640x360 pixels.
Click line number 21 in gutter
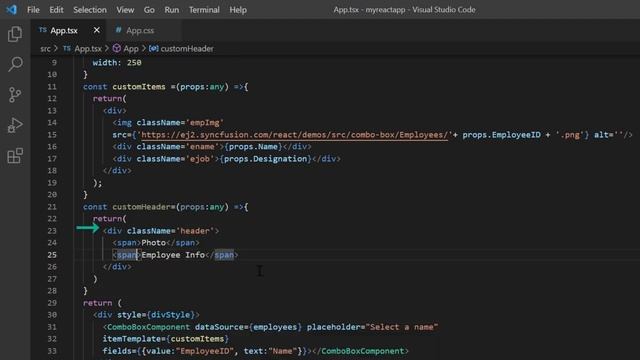coord(52,207)
